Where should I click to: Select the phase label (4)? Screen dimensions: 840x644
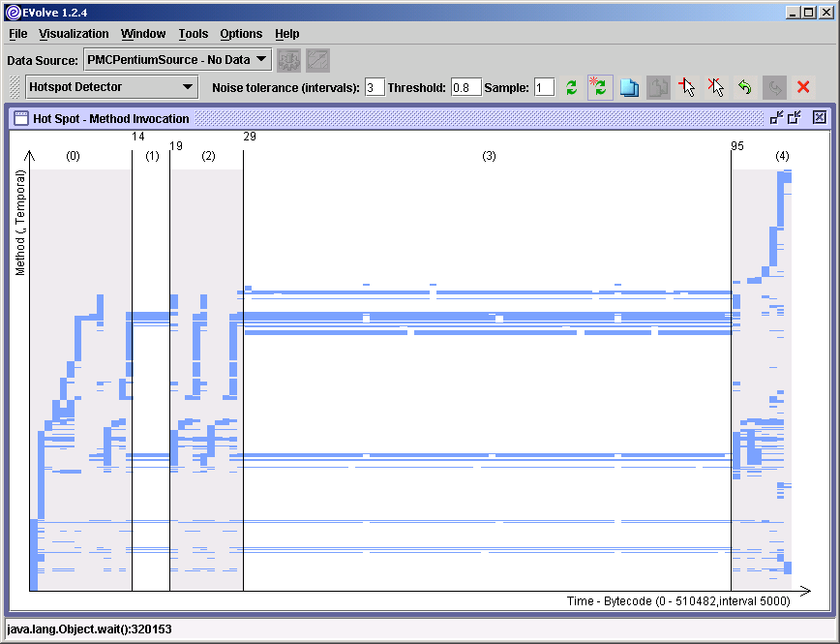point(782,156)
